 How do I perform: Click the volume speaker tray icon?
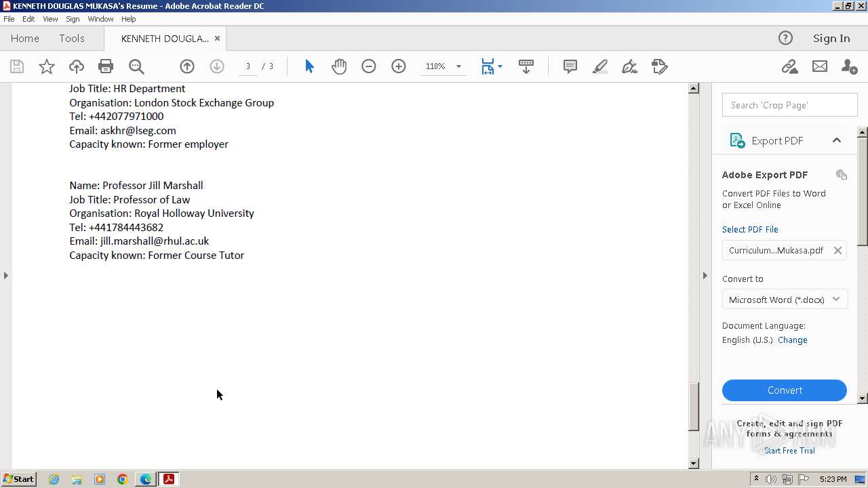coord(771,479)
